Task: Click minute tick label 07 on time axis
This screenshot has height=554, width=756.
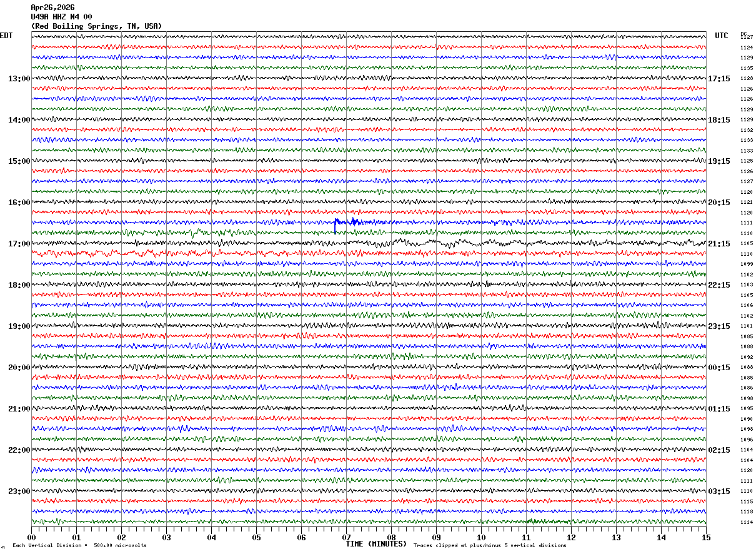Action: pyautogui.click(x=346, y=537)
